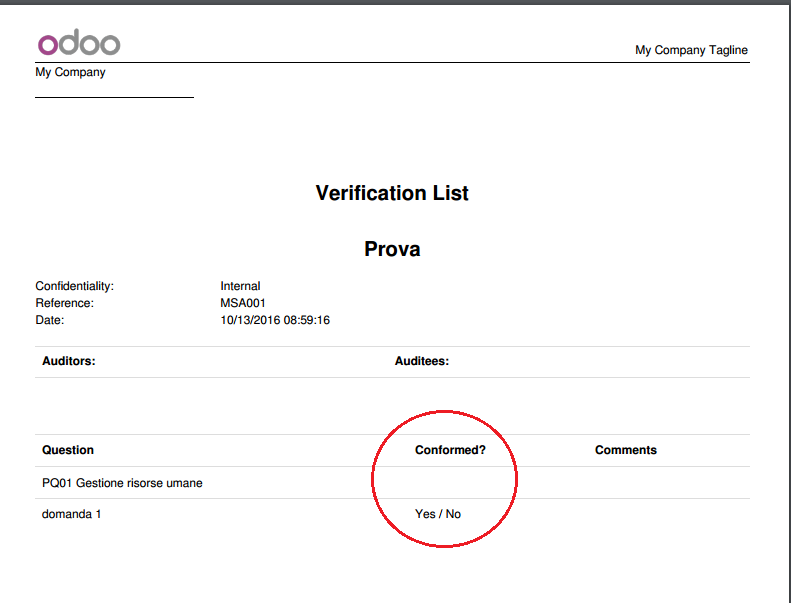791x603 pixels.
Task: Select the date 10/13/2016 08:59:16
Action: 275,320
